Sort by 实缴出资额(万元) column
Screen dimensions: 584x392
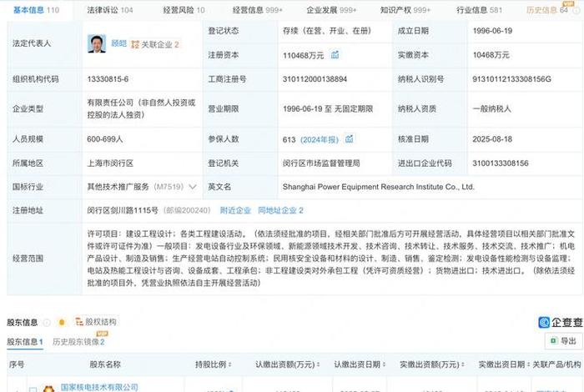point(462,364)
